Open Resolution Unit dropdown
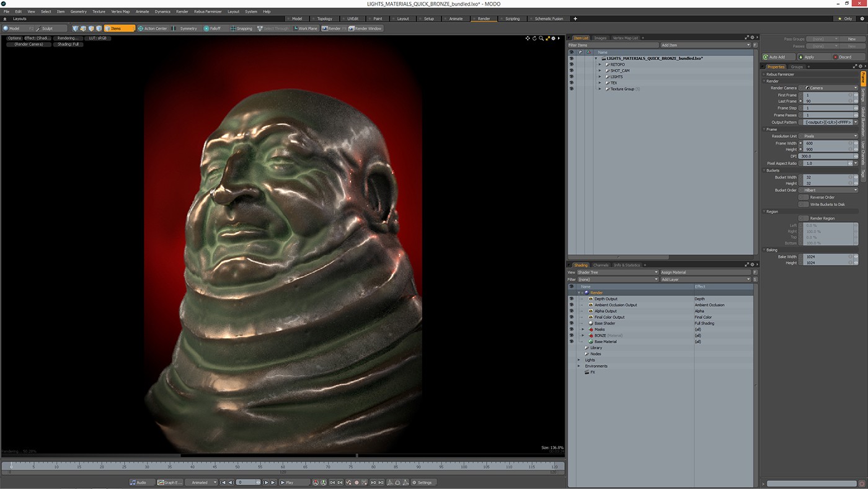Screen dimensions: 868x489 (828, 136)
